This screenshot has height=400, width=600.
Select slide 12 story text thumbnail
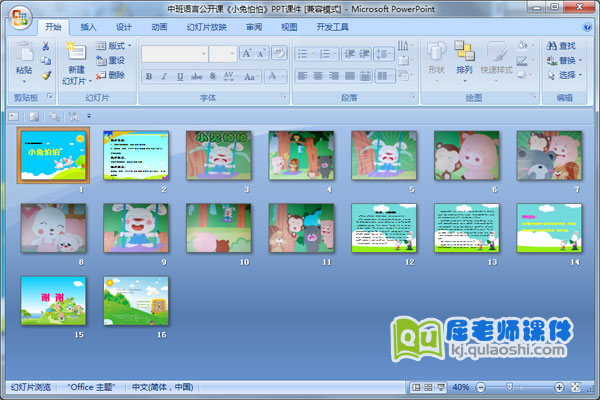coord(384,228)
